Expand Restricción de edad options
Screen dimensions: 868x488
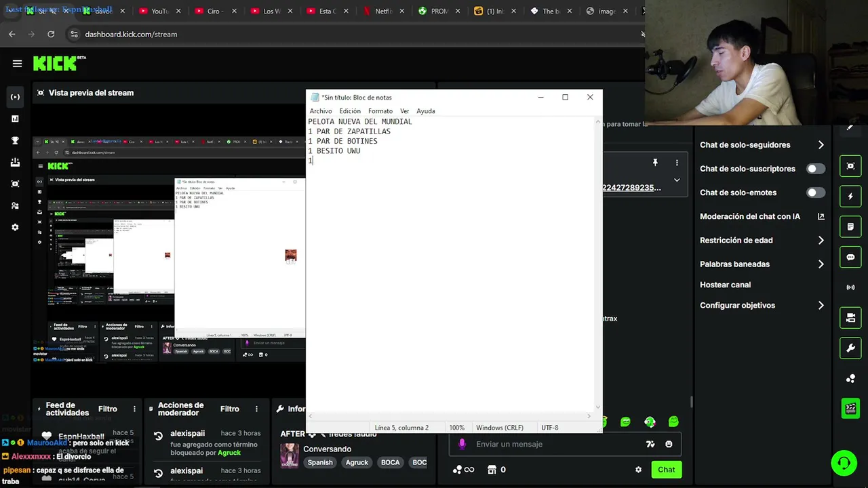(x=821, y=240)
